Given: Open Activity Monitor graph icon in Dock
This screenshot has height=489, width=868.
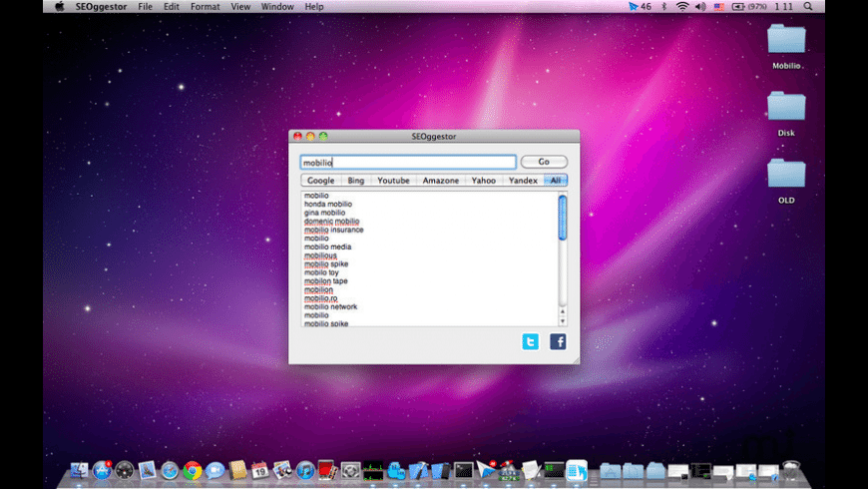Looking at the screenshot, I should tap(373, 471).
